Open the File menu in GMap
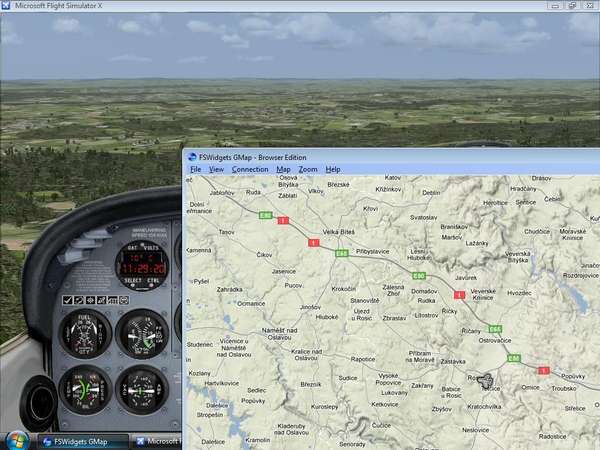Image resolution: width=600 pixels, height=450 pixels. (196, 170)
